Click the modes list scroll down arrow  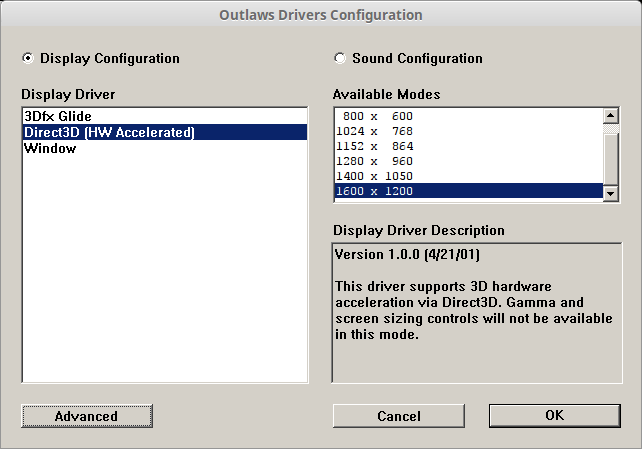click(610, 193)
